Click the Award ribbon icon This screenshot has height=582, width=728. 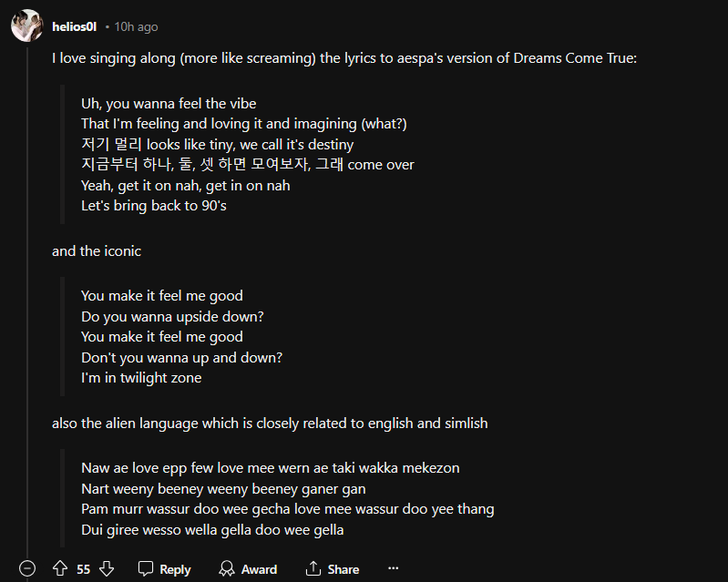click(227, 568)
